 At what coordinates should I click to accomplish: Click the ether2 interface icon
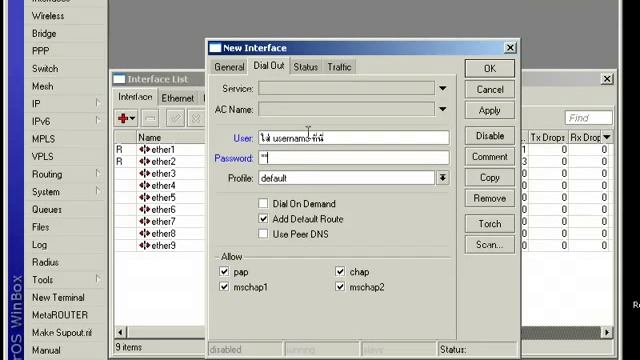pyautogui.click(x=144, y=161)
